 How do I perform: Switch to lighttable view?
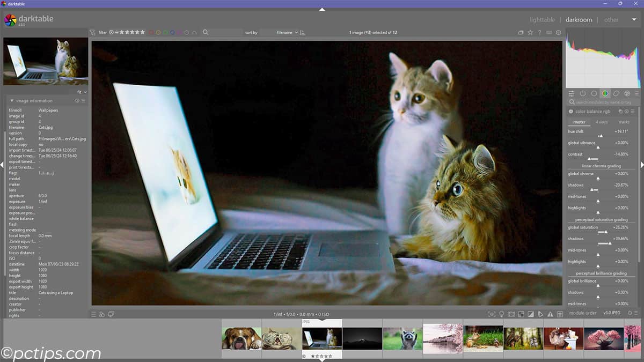coord(542,19)
